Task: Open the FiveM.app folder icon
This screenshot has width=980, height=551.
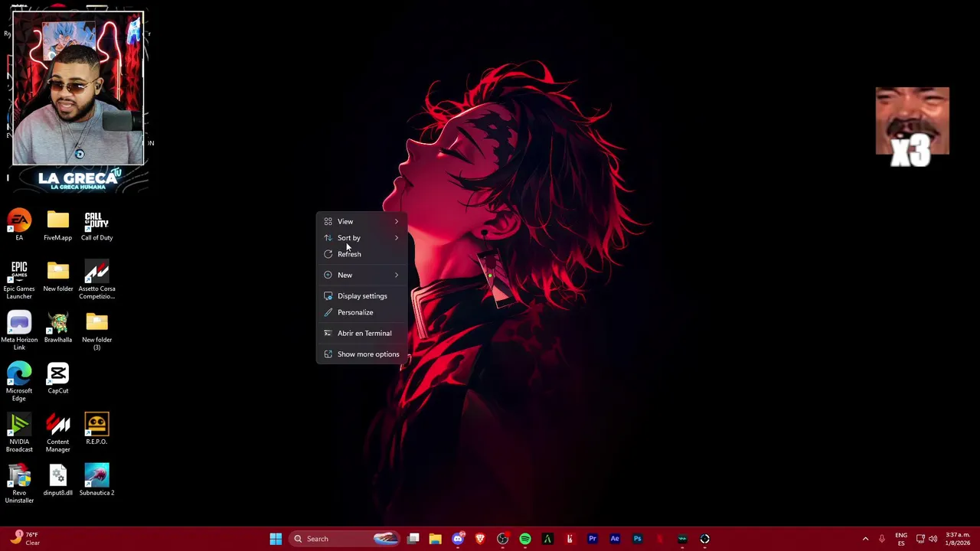Action: tap(57, 226)
